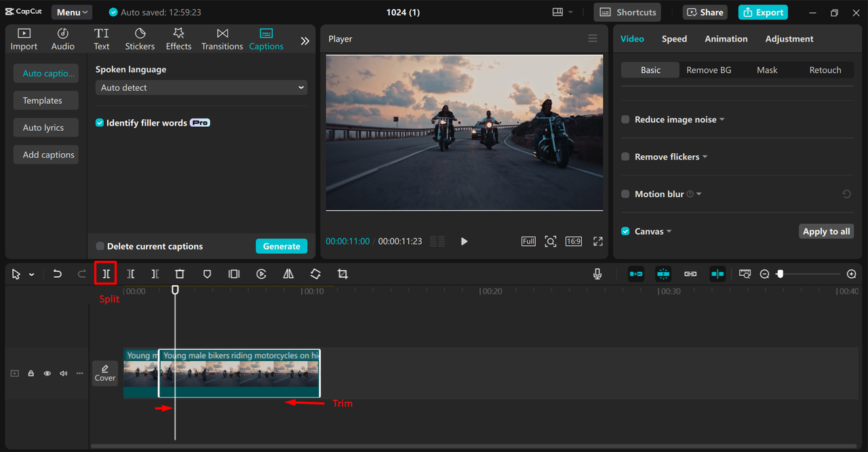The height and width of the screenshot is (452, 868).
Task: Select the Crop tool icon
Action: pyautogui.click(x=342, y=274)
